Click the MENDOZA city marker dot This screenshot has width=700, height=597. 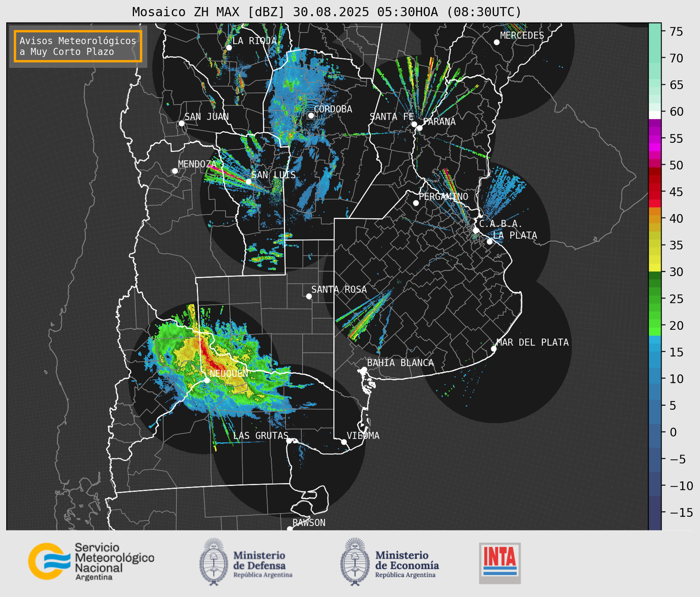point(175,171)
